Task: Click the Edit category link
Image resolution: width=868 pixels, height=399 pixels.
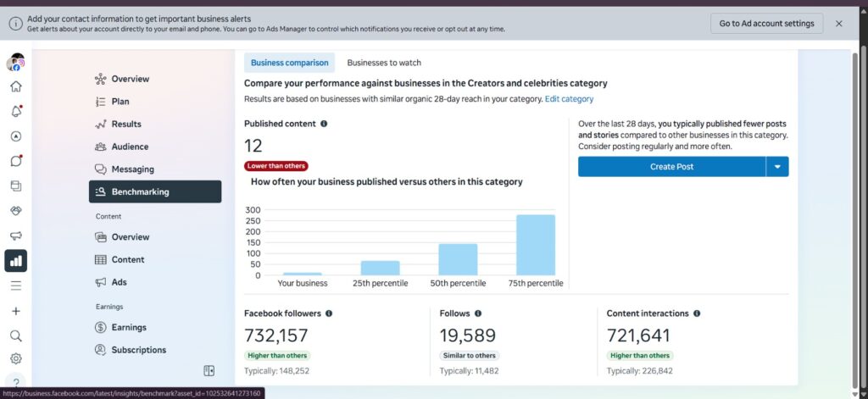Action: pos(569,99)
